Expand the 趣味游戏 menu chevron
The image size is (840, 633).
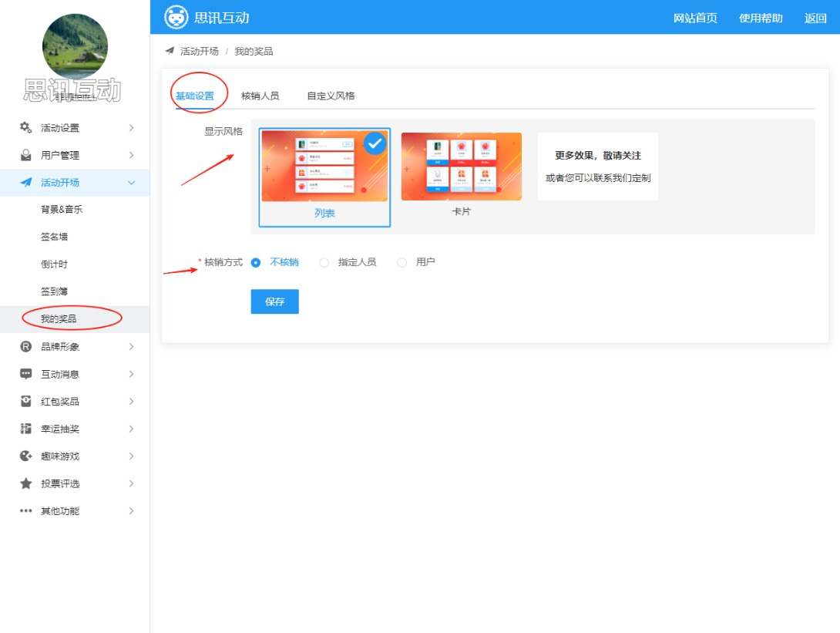point(131,456)
